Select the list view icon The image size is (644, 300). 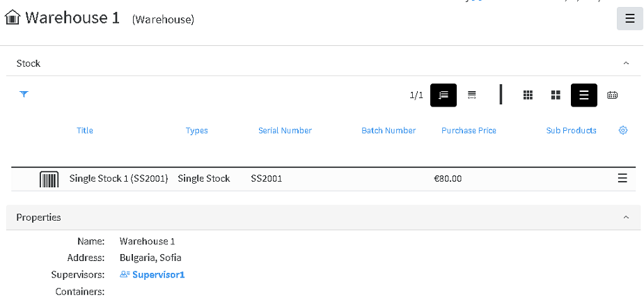pyautogui.click(x=583, y=95)
